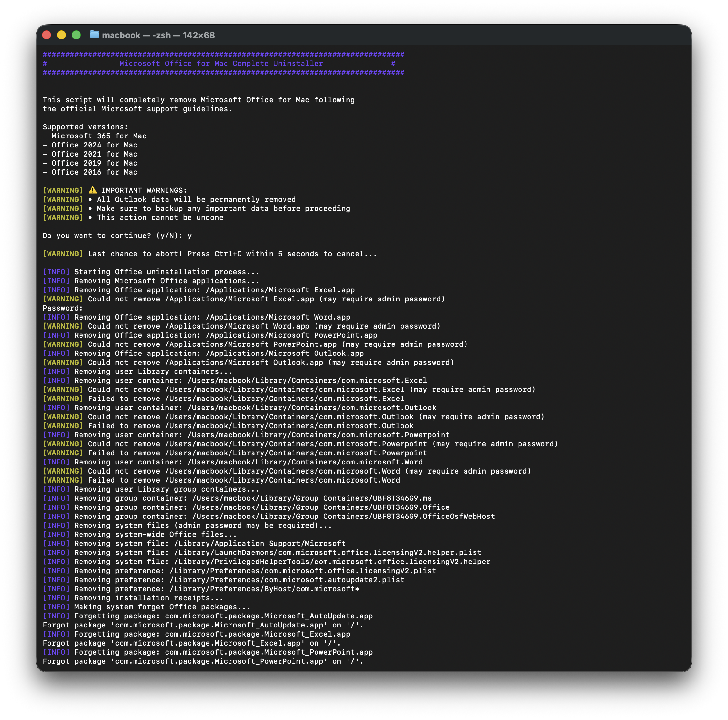
Task: Click the blue folder icon in title bar
Action: tap(94, 35)
